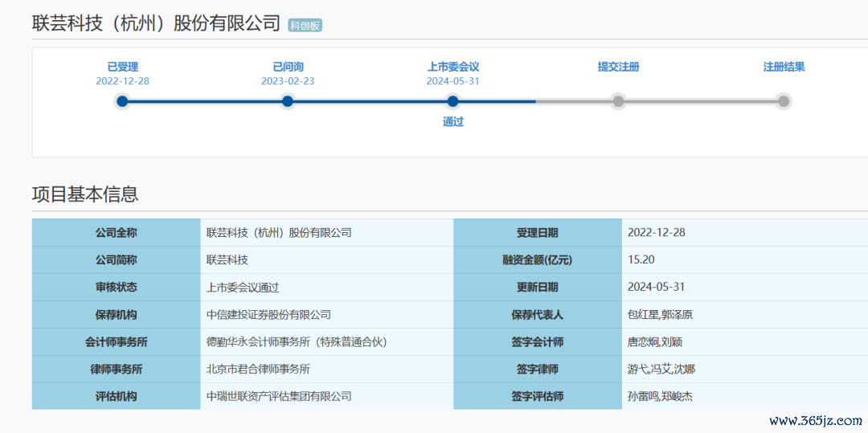This screenshot has width=868, height=433.
Task: Click the 提交注册 stage label
Action: click(618, 67)
